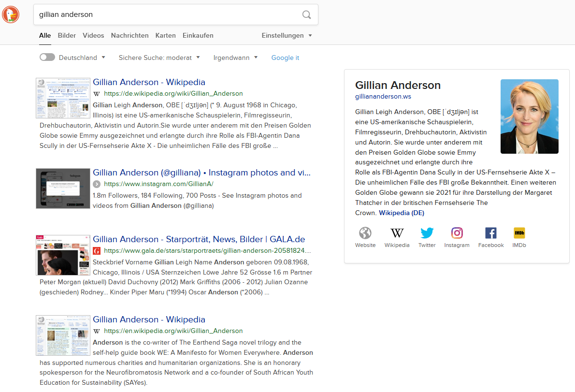
Task: Click the Gillian Anderson info panel heading
Action: point(398,85)
